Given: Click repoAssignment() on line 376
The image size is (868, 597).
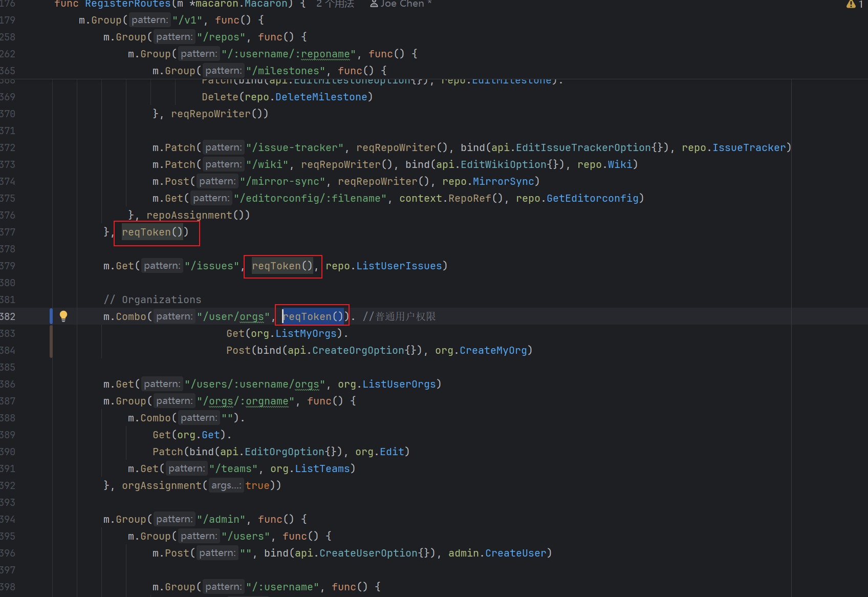Looking at the screenshot, I should pos(195,215).
